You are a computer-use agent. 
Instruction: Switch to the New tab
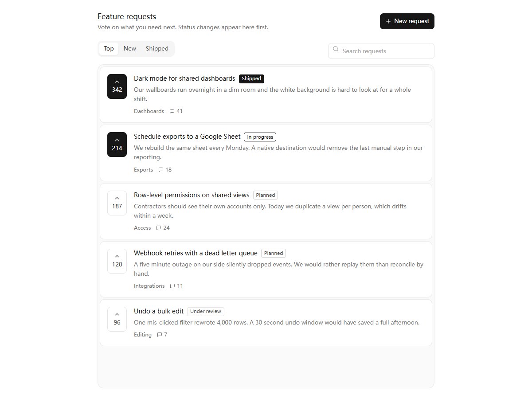coord(130,49)
